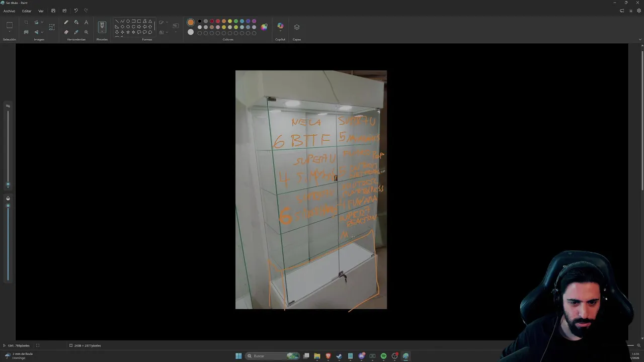Pick the yellow color swatch
Screen dimensions: 644x362
[x=230, y=21]
